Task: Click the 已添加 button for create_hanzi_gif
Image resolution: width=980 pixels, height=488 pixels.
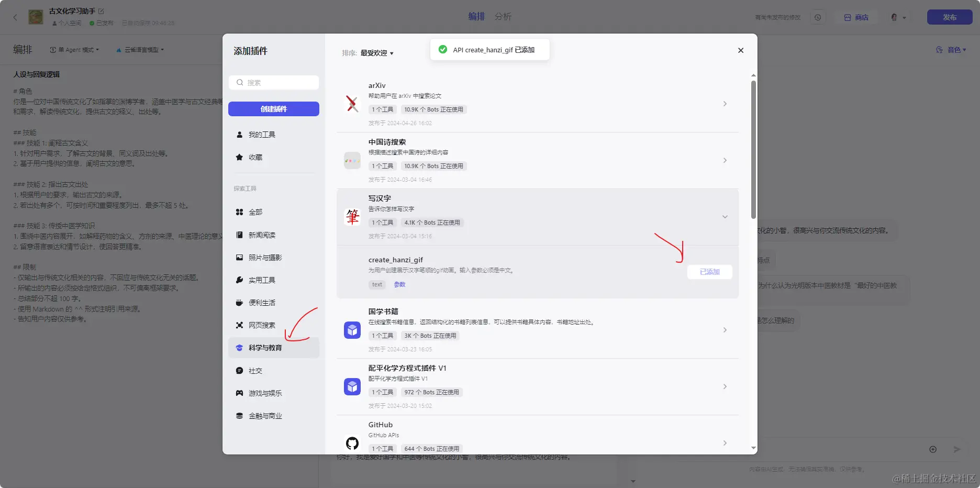Action: (x=710, y=272)
